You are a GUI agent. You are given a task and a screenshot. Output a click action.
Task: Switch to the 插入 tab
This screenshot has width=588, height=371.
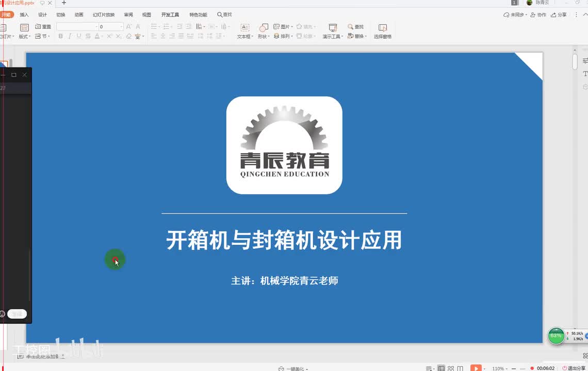pyautogui.click(x=24, y=14)
